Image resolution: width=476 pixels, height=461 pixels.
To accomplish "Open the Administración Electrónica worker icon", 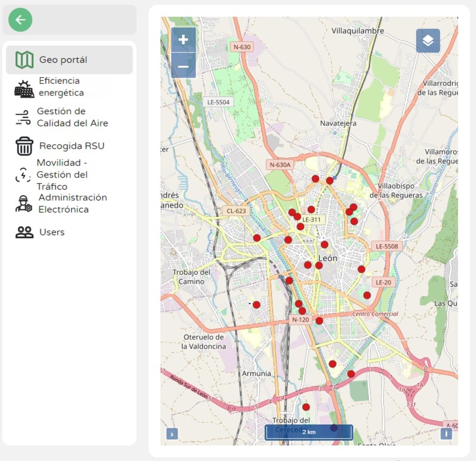I will click(x=24, y=204).
